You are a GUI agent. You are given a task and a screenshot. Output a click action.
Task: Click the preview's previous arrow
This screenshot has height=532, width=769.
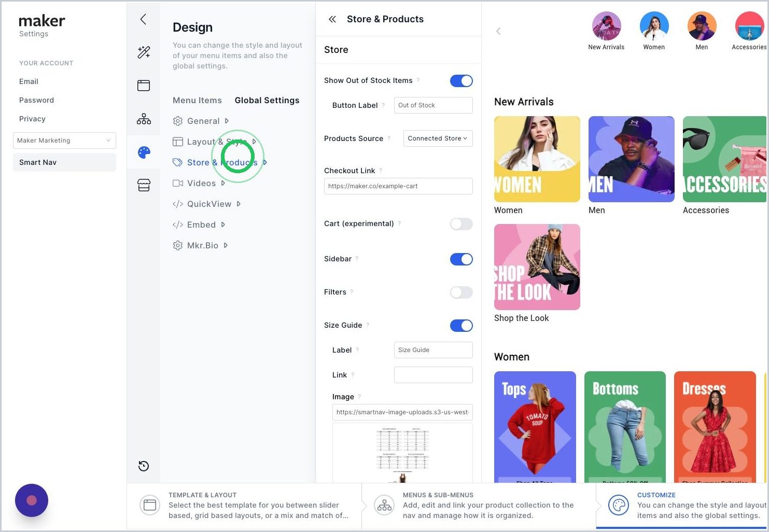pyautogui.click(x=498, y=31)
